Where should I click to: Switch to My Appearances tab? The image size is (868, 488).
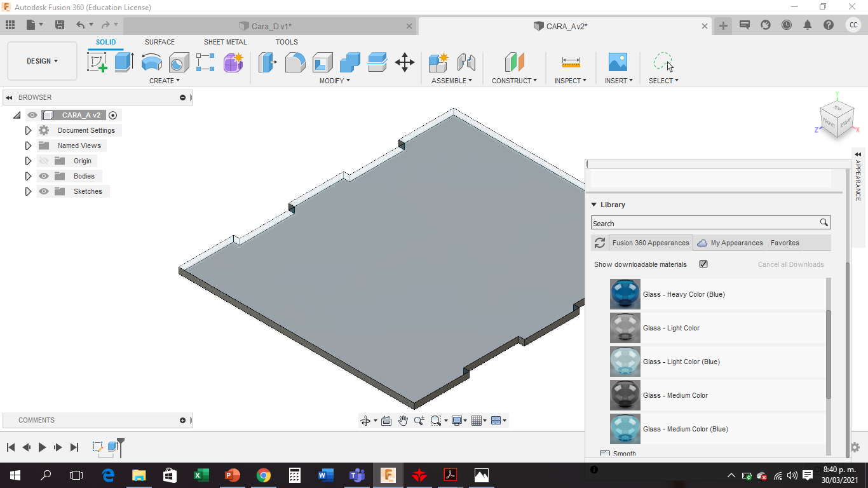[730, 243]
